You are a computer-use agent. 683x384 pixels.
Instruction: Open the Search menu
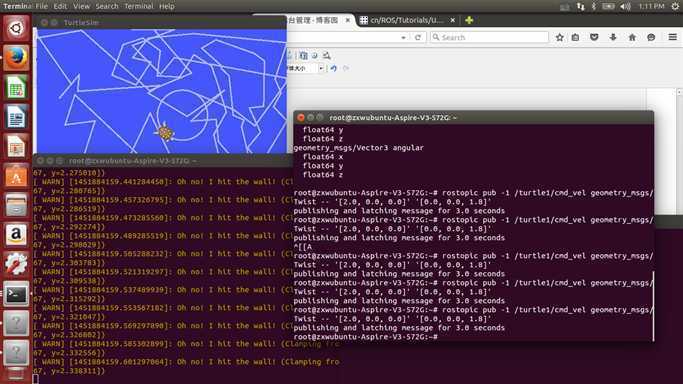click(107, 6)
